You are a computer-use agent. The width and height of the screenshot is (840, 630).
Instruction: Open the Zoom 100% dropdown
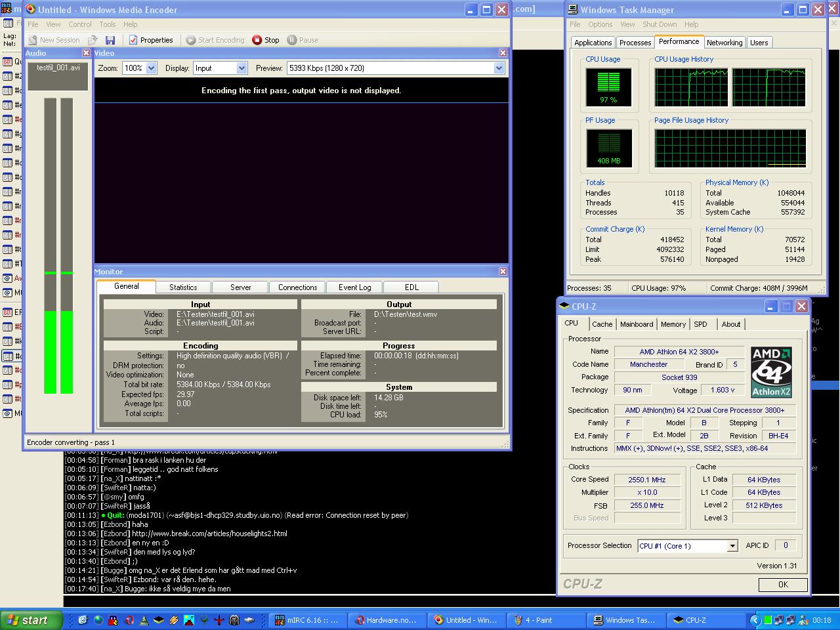152,68
